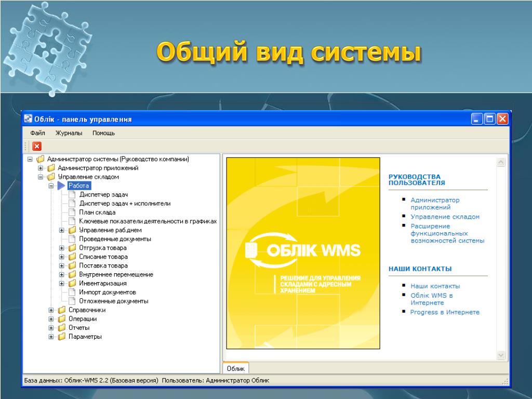The image size is (532, 399).
Task: Click document icon beside Диспетчер задач + исполнители
Action: tap(72, 203)
